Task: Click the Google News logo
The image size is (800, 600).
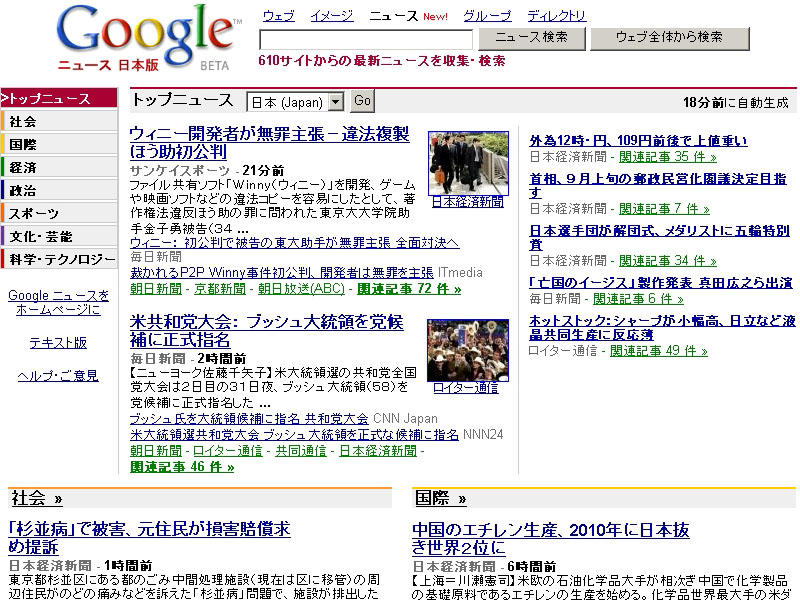Action: (x=146, y=40)
